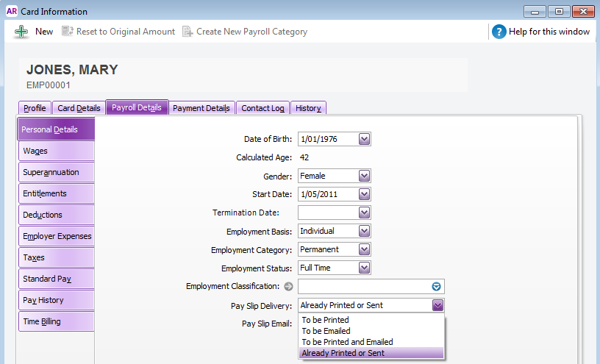Viewport: 600px width, 364px height.
Task: Open the Contact Log tab
Action: click(x=262, y=108)
